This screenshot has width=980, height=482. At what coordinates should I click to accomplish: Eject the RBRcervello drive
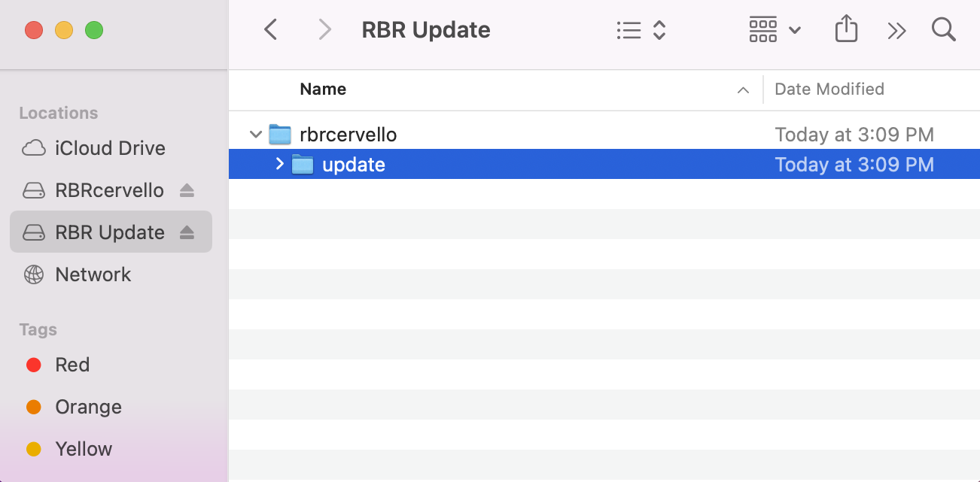tap(187, 191)
